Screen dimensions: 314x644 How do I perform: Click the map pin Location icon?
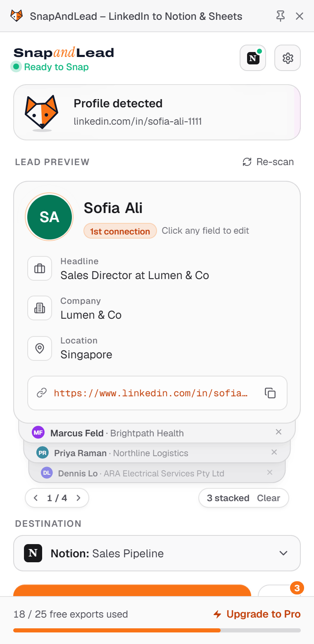(x=40, y=348)
